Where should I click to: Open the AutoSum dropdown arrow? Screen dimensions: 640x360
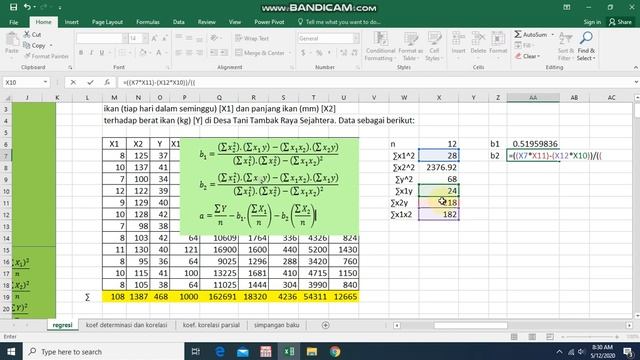pyautogui.click(x=553, y=35)
